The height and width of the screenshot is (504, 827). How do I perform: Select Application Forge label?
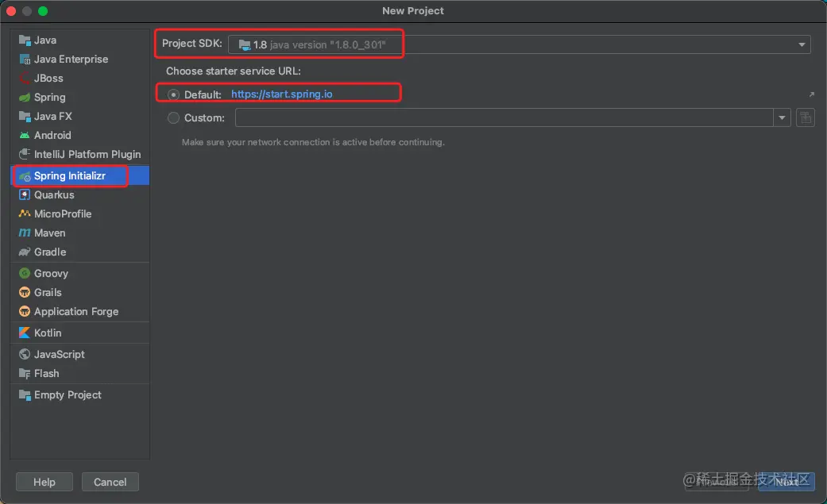click(x=76, y=312)
